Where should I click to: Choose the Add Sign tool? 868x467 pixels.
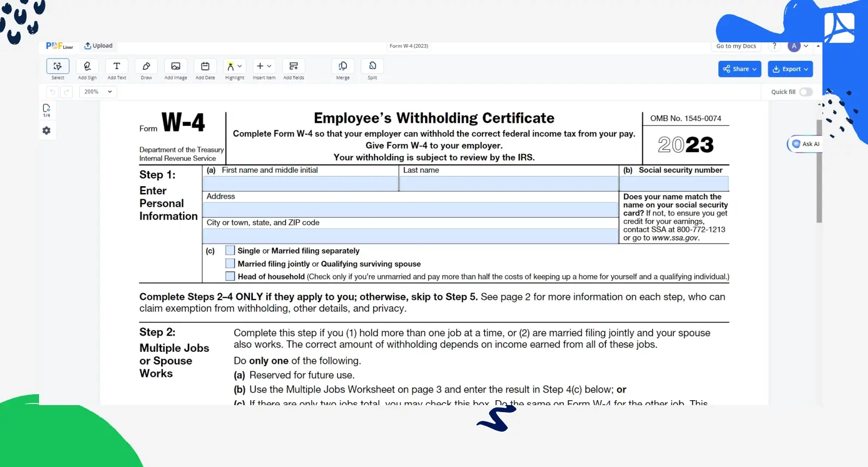(87, 66)
